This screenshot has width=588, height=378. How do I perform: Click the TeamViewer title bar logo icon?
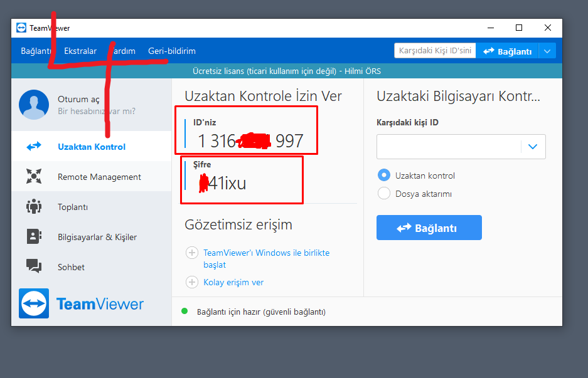coord(21,28)
